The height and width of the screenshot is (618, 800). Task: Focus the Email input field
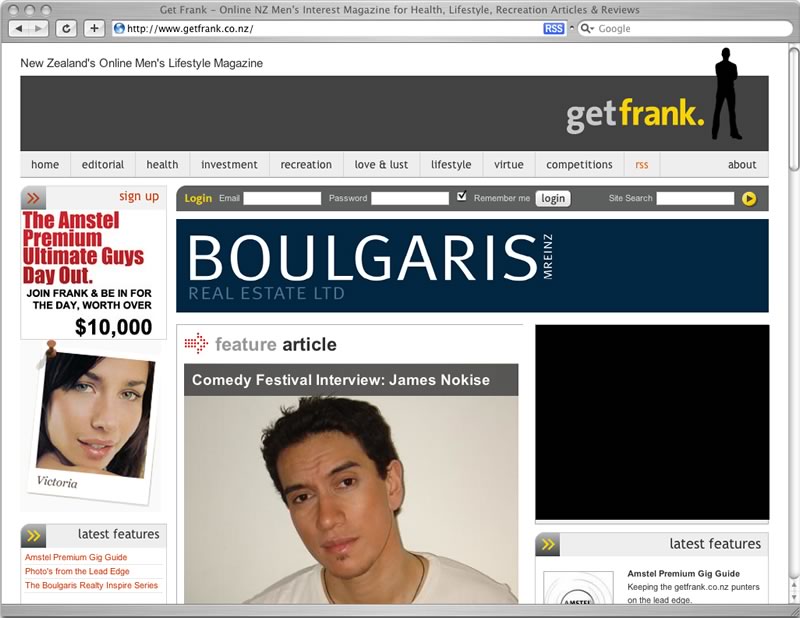282,199
